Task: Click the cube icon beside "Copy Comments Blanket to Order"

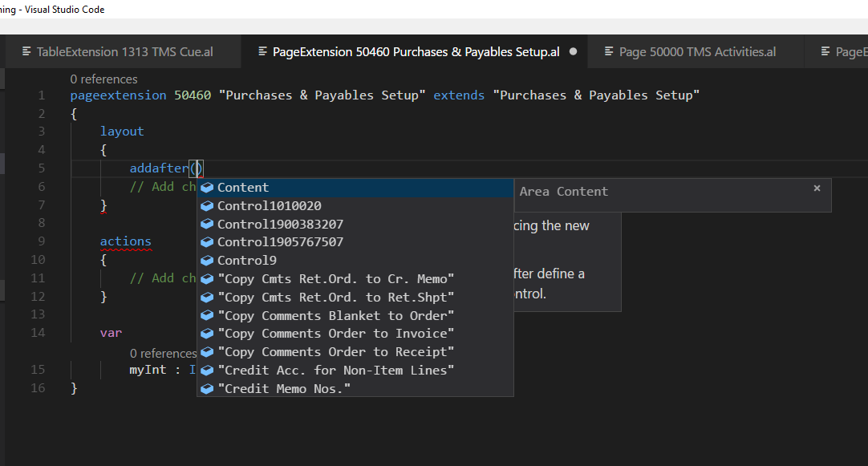Action: click(207, 315)
